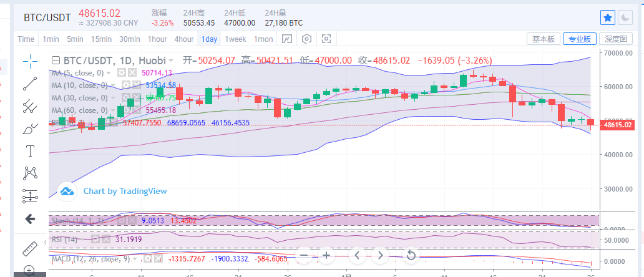The width and height of the screenshot is (644, 277).
Task: Open the indicators chart icon in toolbar
Action: point(286,39)
